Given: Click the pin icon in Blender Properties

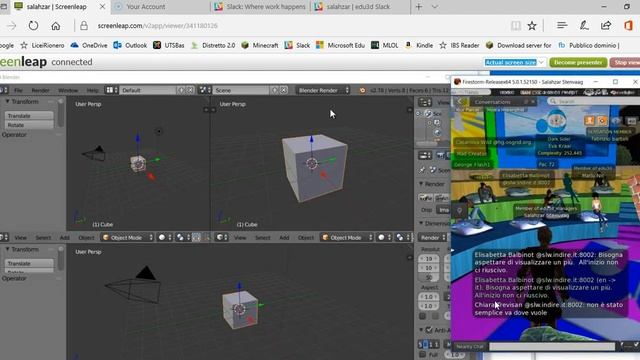Looking at the screenshot, I should (422, 169).
